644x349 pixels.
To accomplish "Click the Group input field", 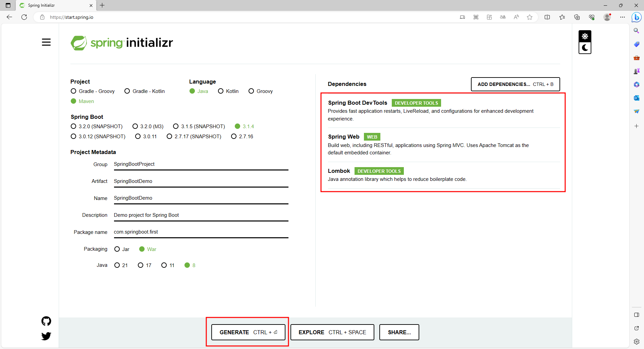I will [x=201, y=164].
